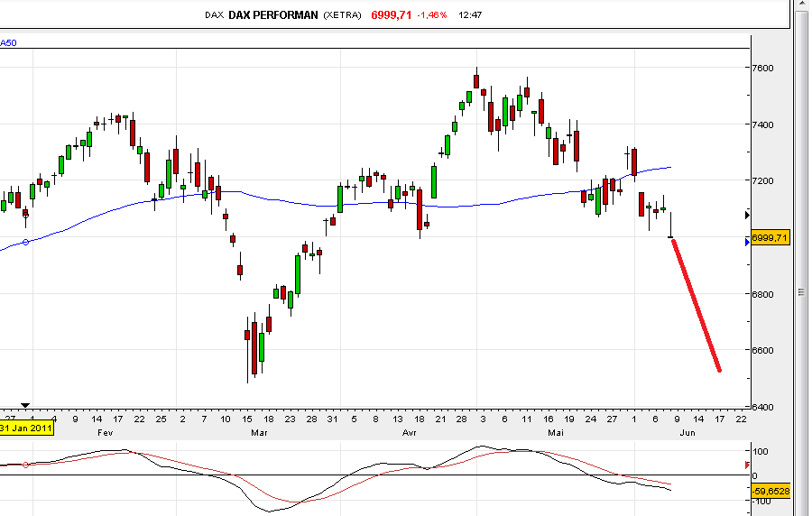The width and height of the screenshot is (812, 516).
Task: Click the Avr month label
Action: click(x=410, y=433)
